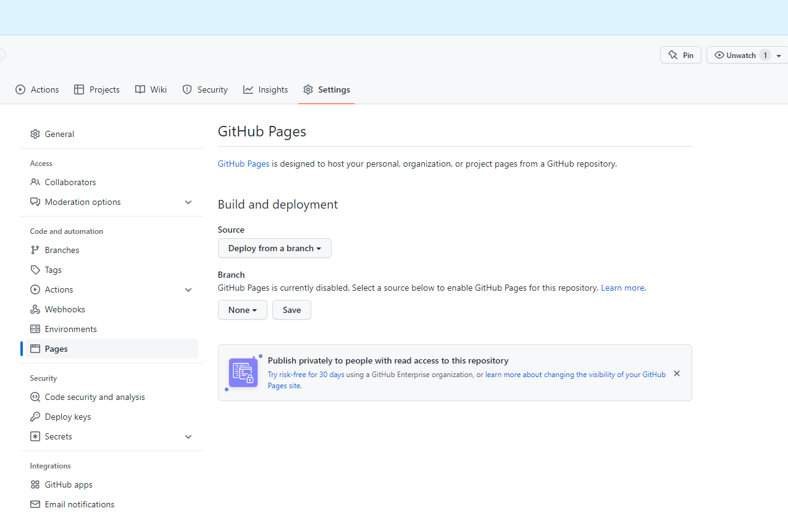Click the pin icon
The image size is (788, 532).
[x=673, y=55]
